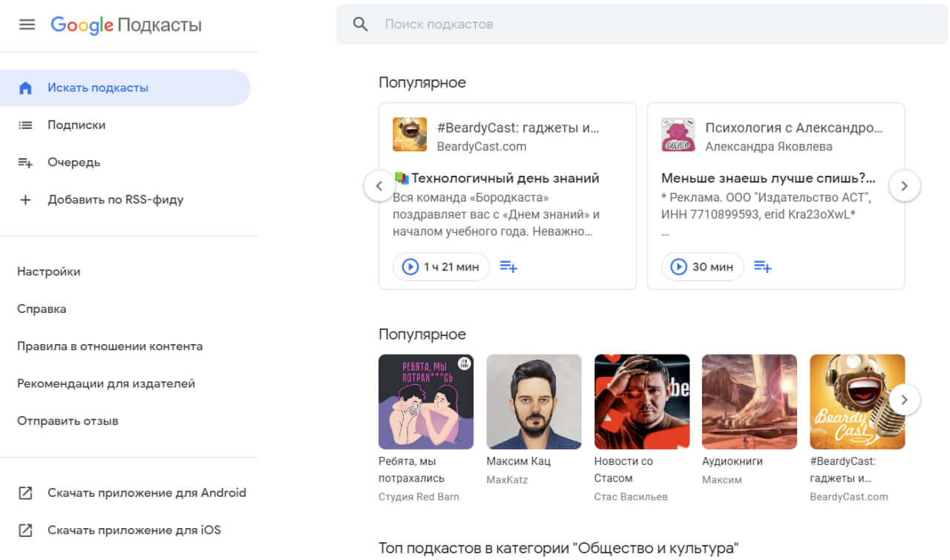The width and height of the screenshot is (950, 560).
Task: Play the 1 ч 21 мин episode
Action: tap(441, 266)
